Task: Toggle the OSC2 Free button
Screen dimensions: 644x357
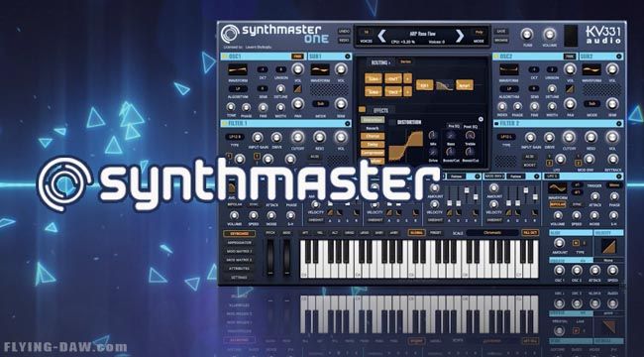Action: (570, 57)
